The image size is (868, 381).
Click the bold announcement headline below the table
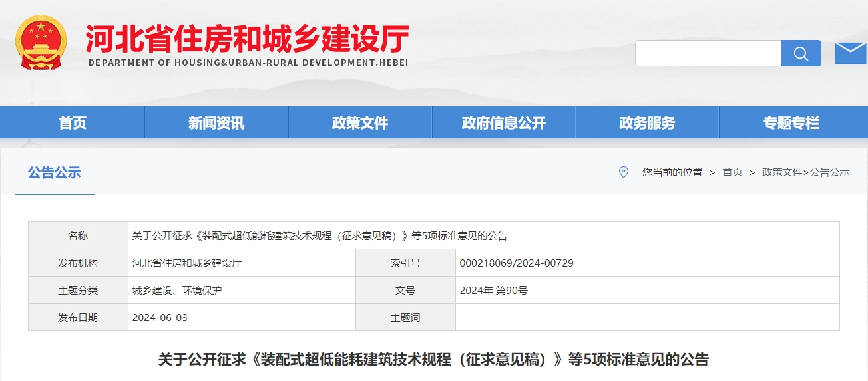click(x=433, y=360)
